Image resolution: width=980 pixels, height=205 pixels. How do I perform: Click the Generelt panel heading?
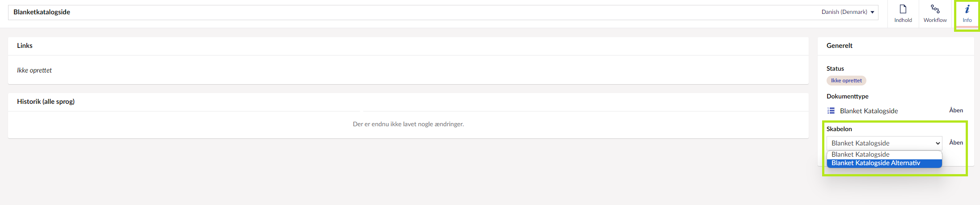click(839, 46)
